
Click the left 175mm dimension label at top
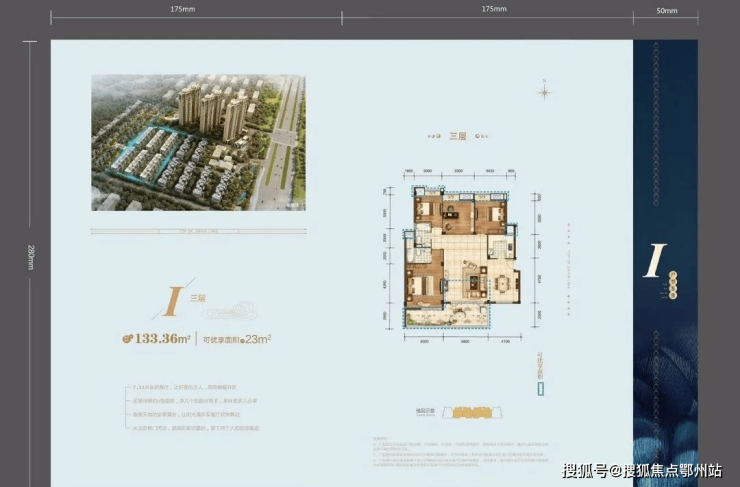click(x=183, y=9)
